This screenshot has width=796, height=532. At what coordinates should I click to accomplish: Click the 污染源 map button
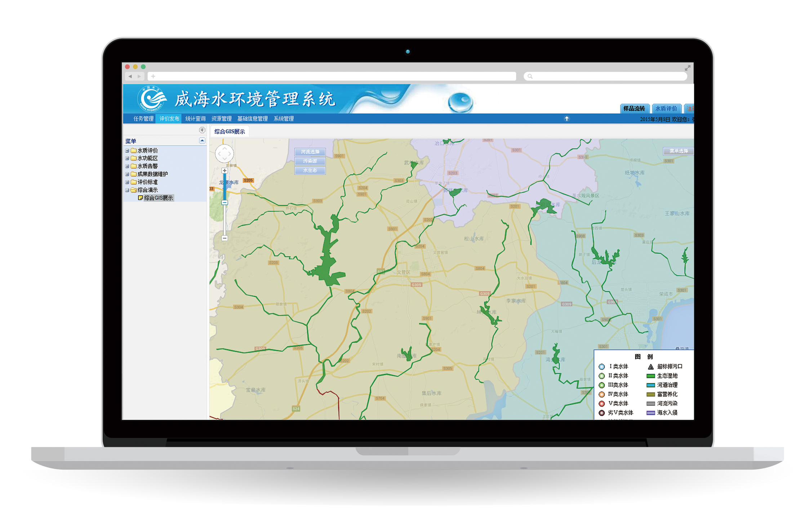(x=310, y=161)
